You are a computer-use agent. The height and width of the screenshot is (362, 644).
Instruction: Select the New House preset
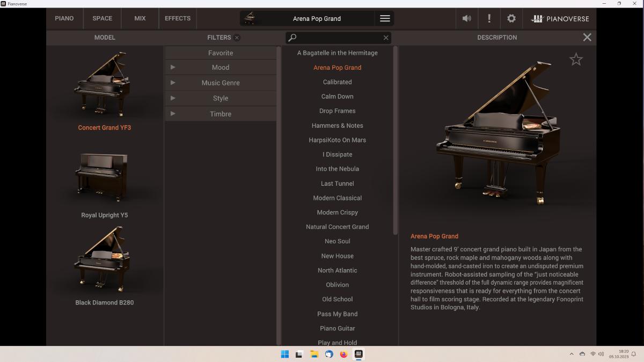point(338,256)
